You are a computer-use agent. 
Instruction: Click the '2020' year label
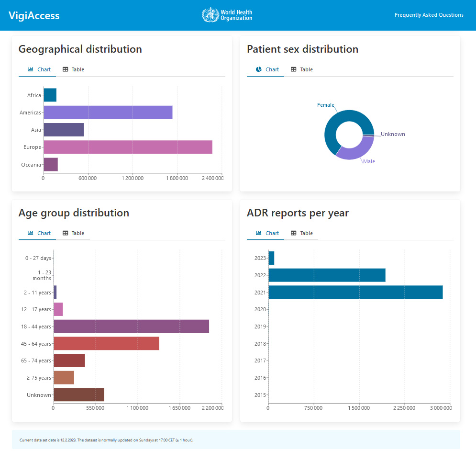260,309
